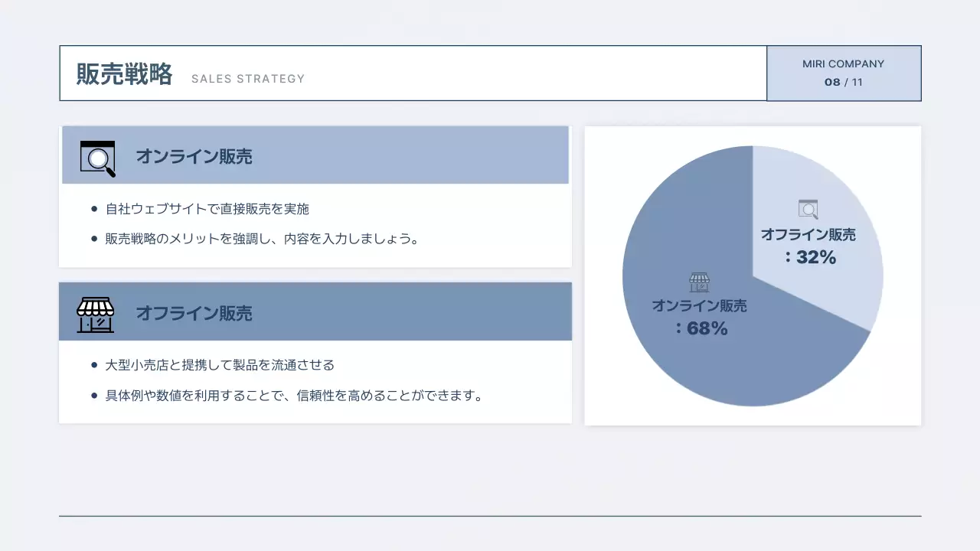980x551 pixels.
Task: Click the オフライン販売 section title text
Action: coord(193,314)
